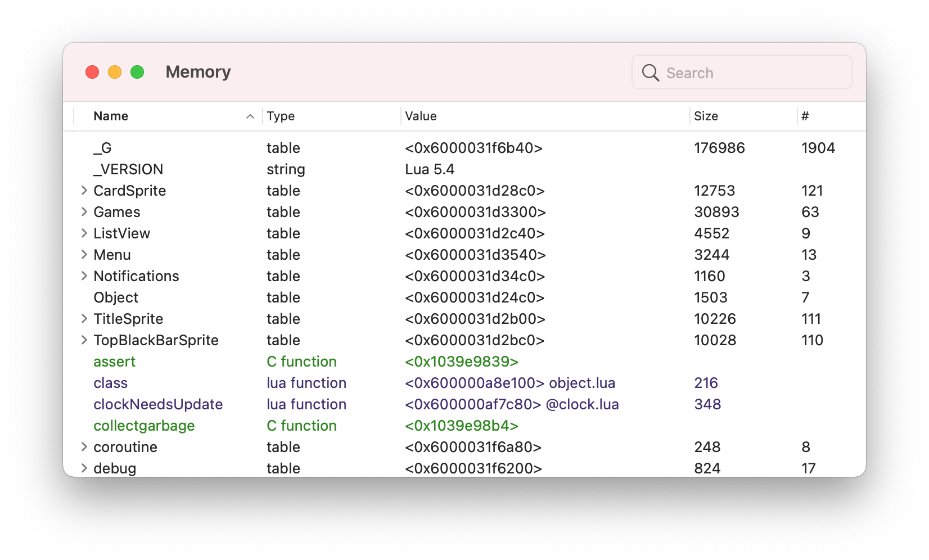Expand the Menu table entry
Screen dimensions: 929x560
tap(84, 255)
